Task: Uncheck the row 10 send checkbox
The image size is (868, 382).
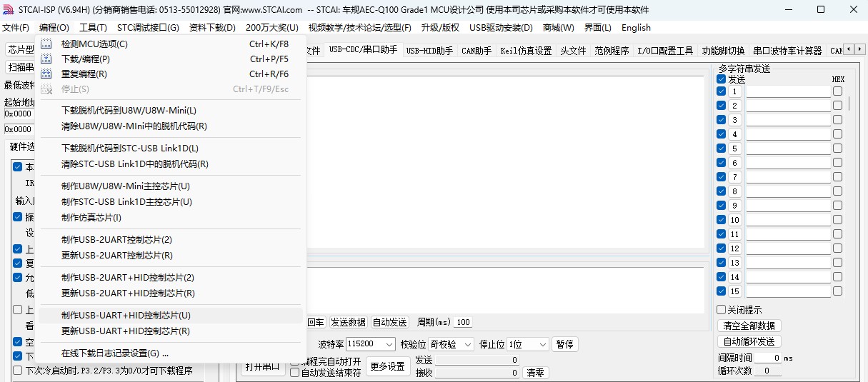Action: 721,220
